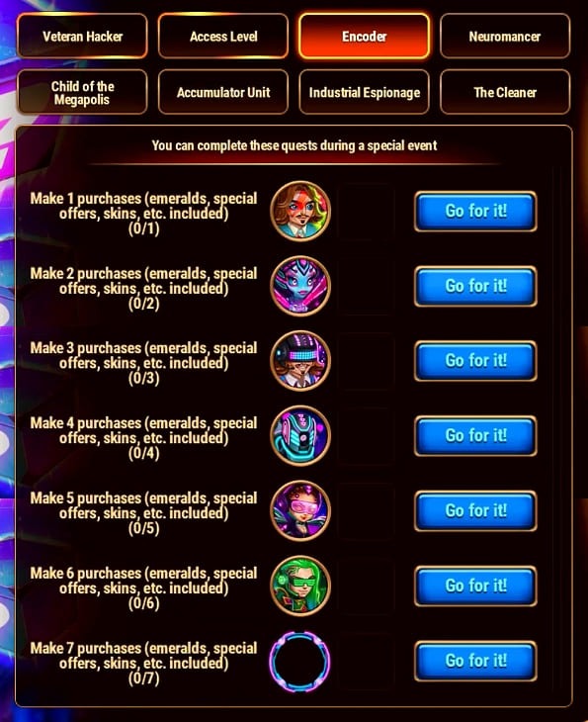
Task: Select the highlighted Encoder tab
Action: click(364, 37)
